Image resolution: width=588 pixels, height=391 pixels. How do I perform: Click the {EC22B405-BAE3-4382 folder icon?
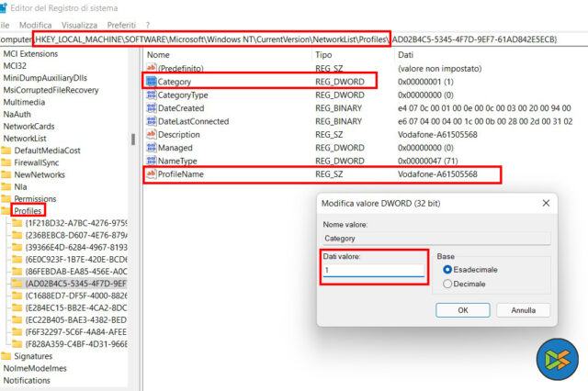(x=17, y=319)
